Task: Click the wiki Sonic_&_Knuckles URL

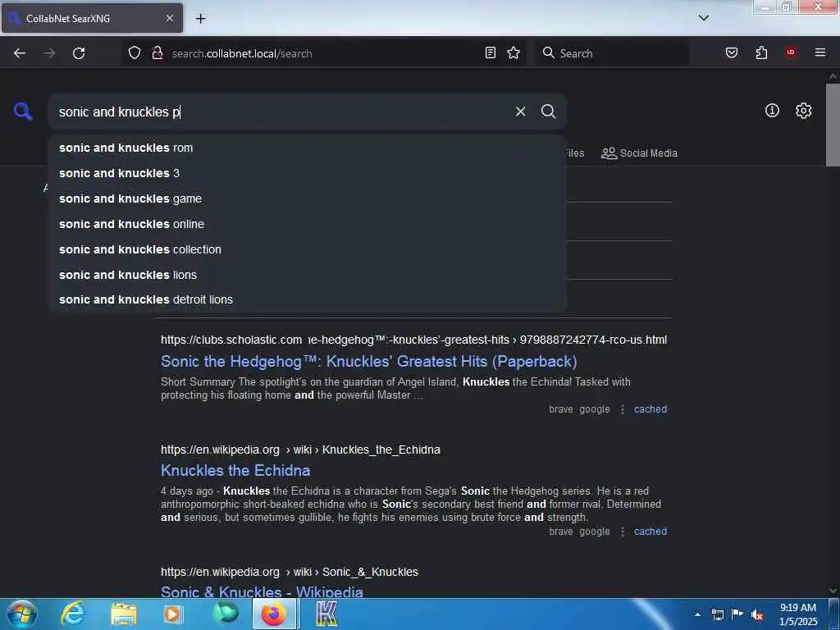Action: click(290, 572)
